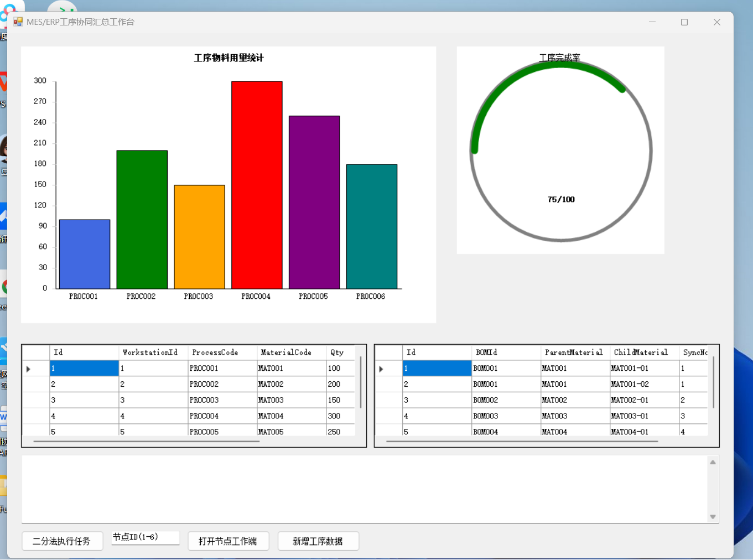Click the 新增工序数据 button
Screen dimensions: 753x560
point(318,541)
